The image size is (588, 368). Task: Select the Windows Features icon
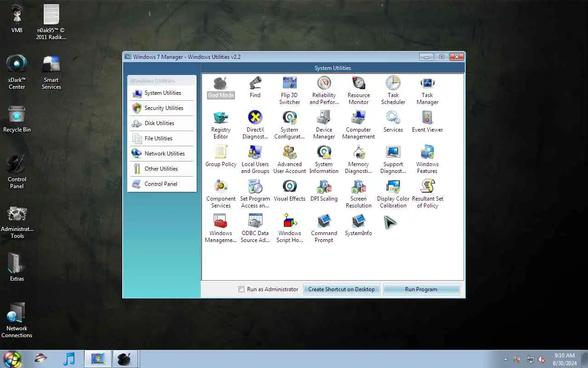point(427,152)
